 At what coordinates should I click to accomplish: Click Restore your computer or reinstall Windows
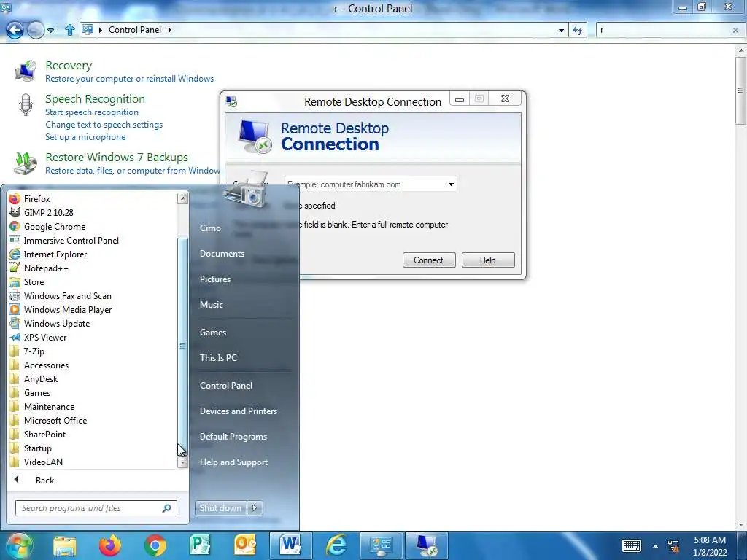coord(130,79)
